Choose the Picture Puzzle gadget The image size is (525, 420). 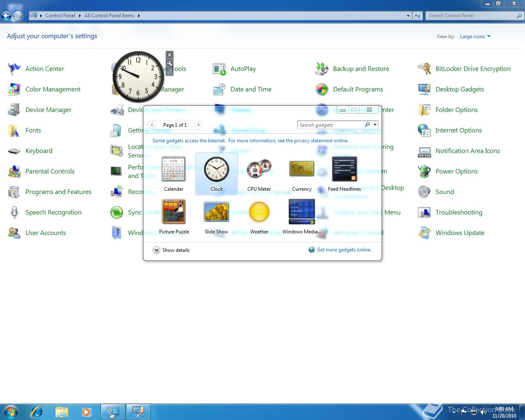click(174, 217)
